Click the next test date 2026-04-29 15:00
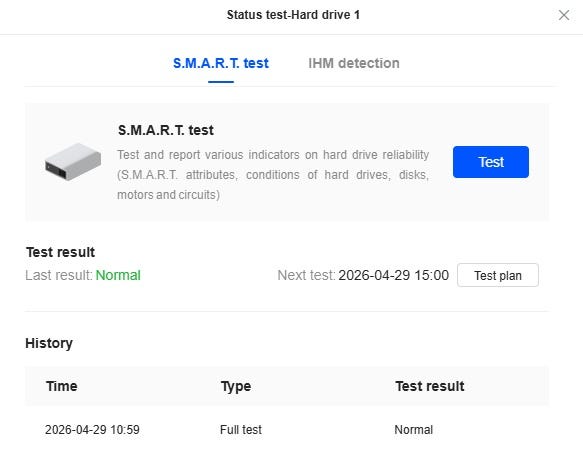Viewport: 583px width, 470px height. [x=394, y=276]
